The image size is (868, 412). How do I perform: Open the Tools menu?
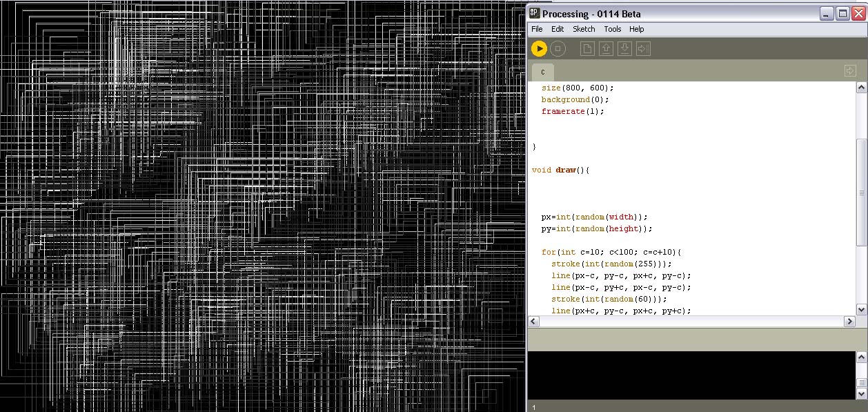coord(613,29)
